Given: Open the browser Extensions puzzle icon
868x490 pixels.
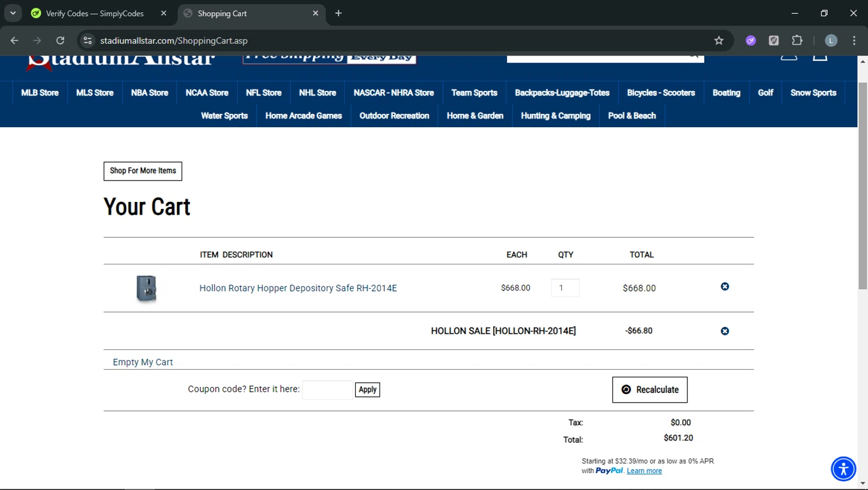Looking at the screenshot, I should click(797, 40).
